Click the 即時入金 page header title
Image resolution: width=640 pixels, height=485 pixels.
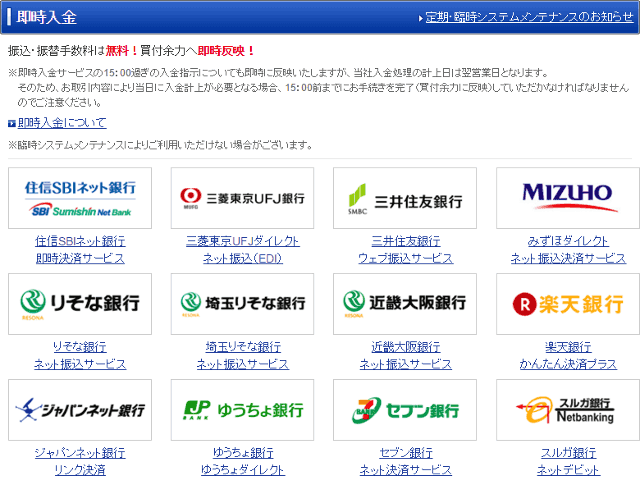click(x=46, y=17)
